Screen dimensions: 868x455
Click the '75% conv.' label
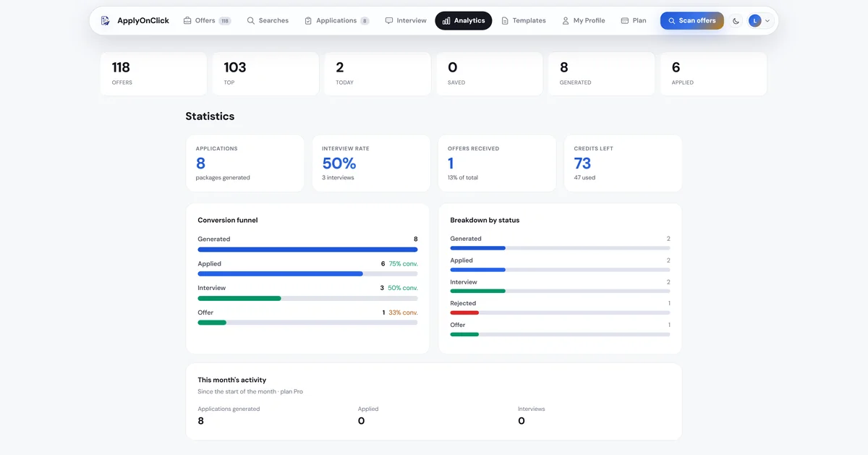coord(404,264)
